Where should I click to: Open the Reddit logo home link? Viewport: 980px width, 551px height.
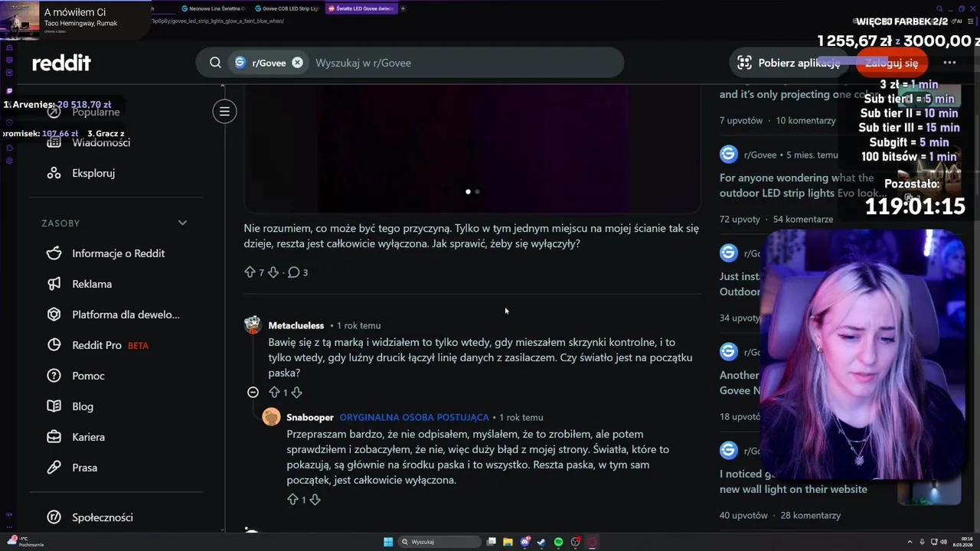pyautogui.click(x=61, y=63)
